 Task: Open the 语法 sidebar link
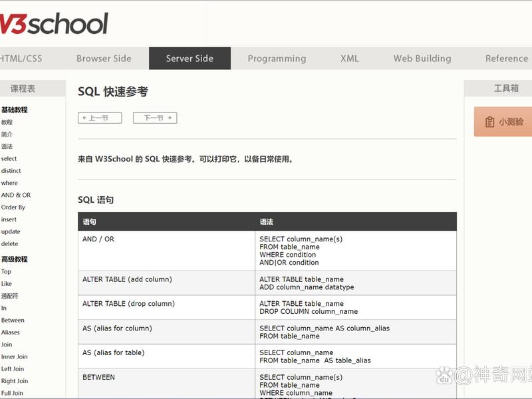tap(7, 146)
